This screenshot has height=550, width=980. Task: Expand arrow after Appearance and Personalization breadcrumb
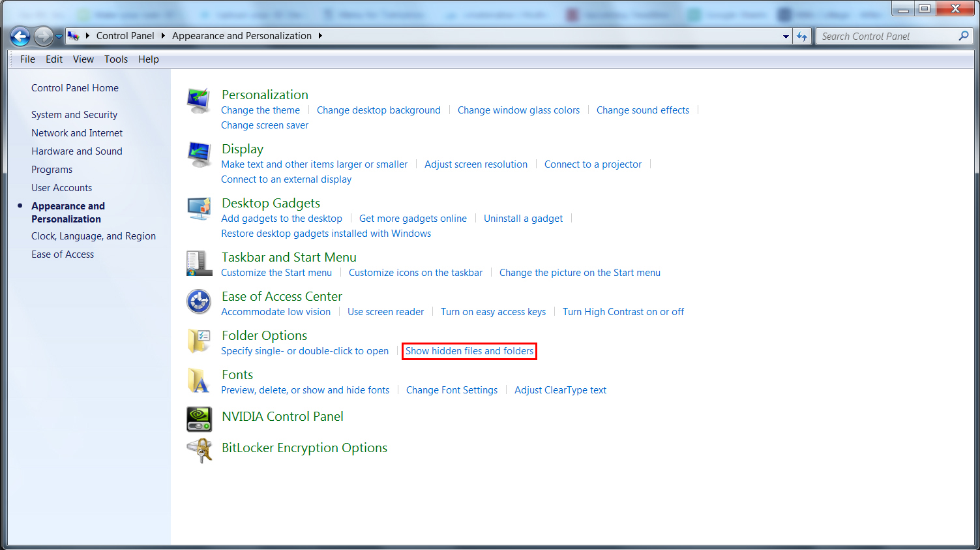320,36
